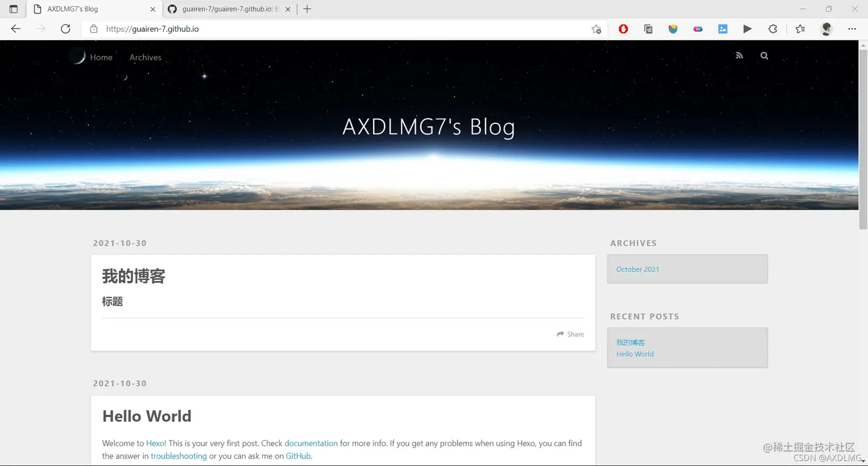Share the 我的博客 post
Viewport: 868px width, 466px height.
point(570,334)
